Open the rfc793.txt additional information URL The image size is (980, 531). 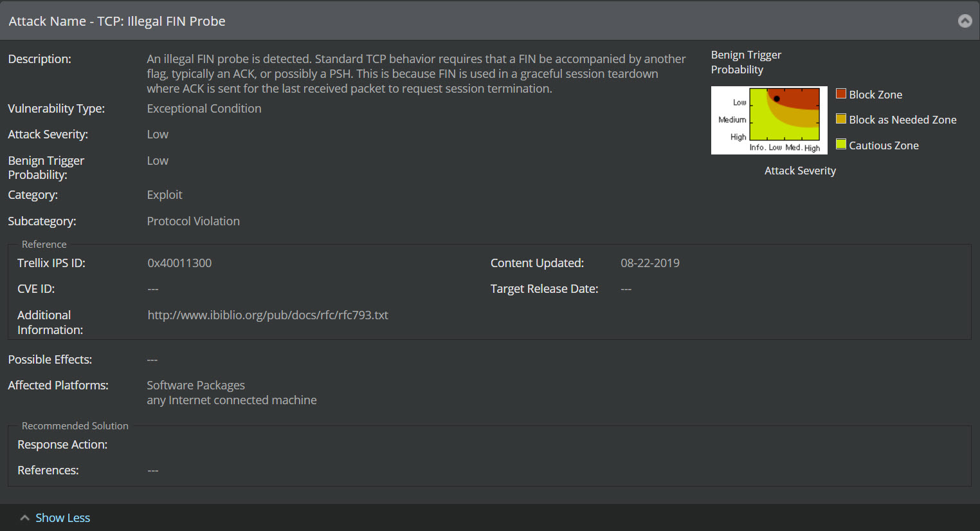click(x=268, y=315)
